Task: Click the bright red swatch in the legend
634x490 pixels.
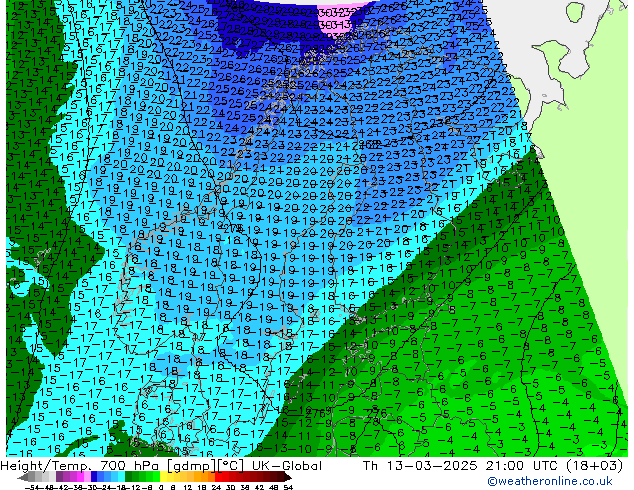Action: [x=218, y=476]
